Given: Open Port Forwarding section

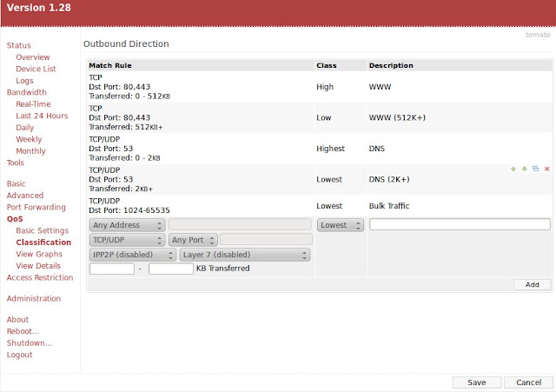Looking at the screenshot, I should coord(36,207).
